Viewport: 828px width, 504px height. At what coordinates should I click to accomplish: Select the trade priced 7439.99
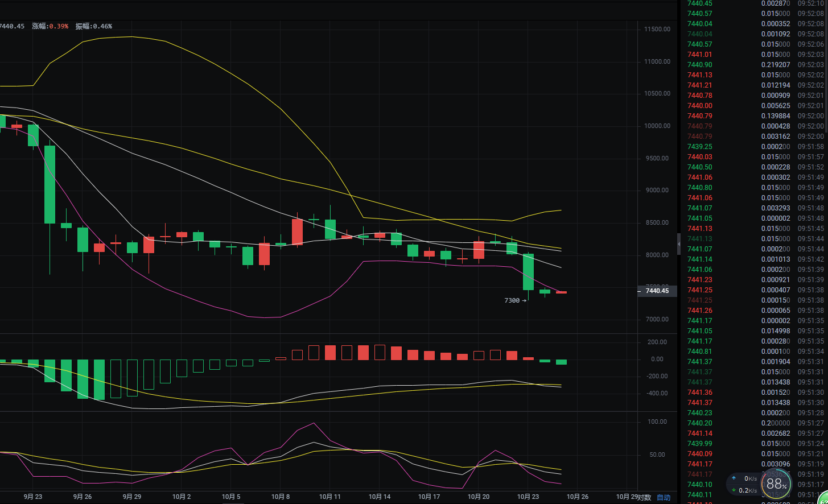(x=755, y=444)
